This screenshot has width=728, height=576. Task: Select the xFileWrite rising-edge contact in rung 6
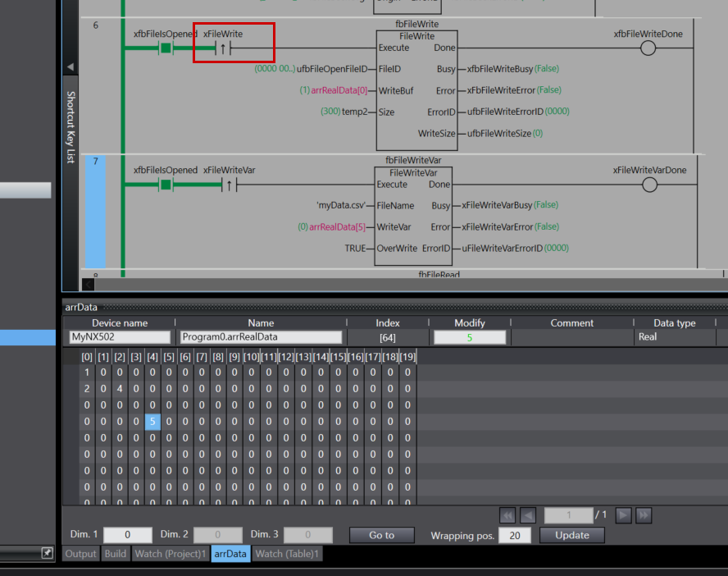(x=223, y=48)
